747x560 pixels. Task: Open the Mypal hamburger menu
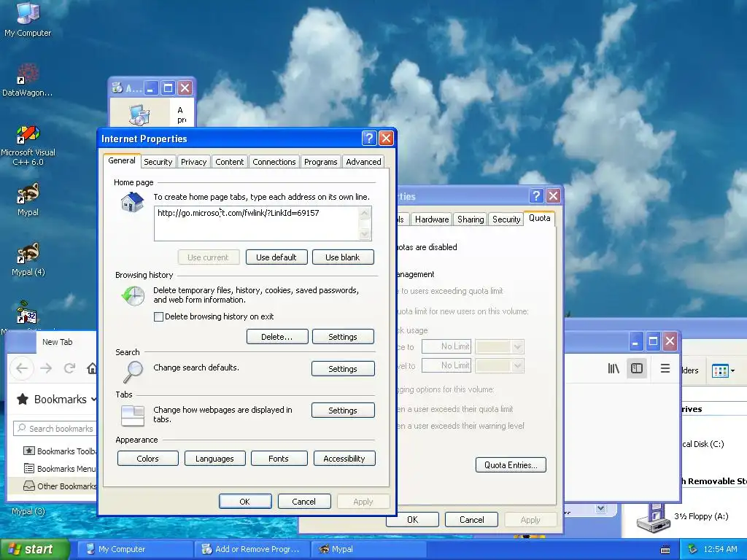point(665,368)
